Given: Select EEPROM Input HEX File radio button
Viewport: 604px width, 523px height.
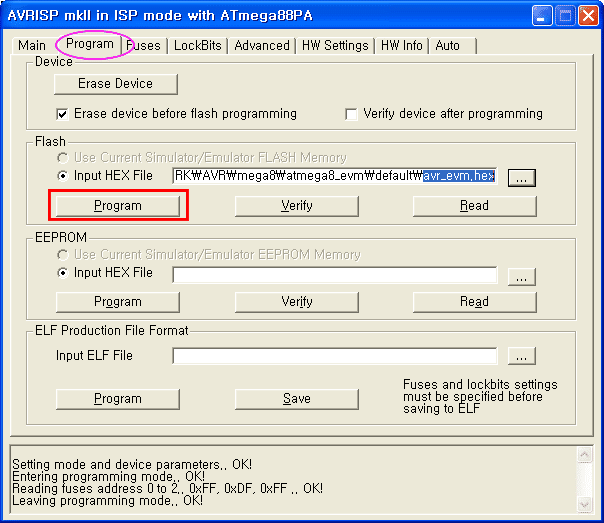Looking at the screenshot, I should [x=62, y=273].
